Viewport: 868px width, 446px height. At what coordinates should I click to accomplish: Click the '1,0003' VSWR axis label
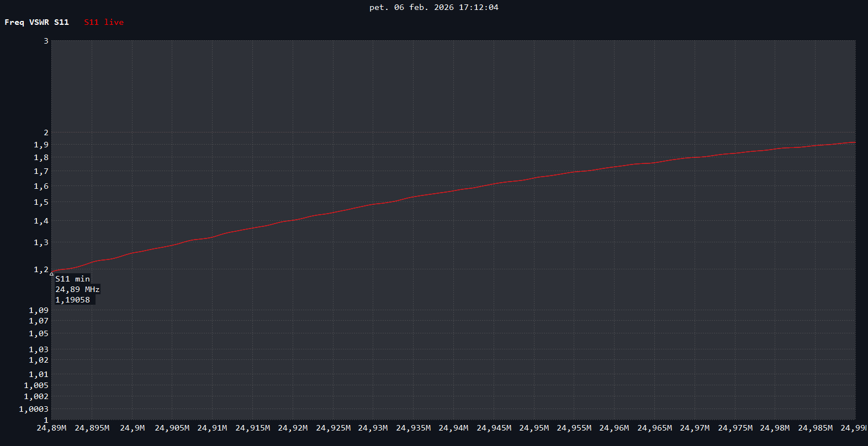tap(34, 409)
